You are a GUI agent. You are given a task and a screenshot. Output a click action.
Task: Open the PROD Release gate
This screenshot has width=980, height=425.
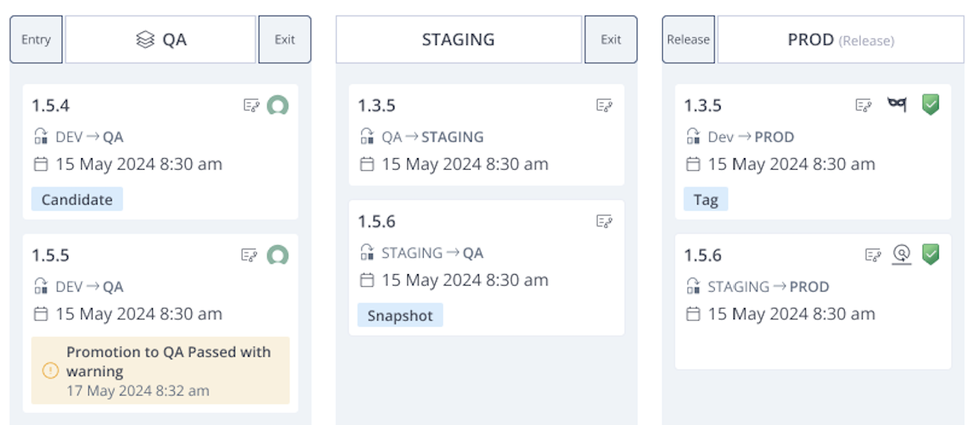688,40
